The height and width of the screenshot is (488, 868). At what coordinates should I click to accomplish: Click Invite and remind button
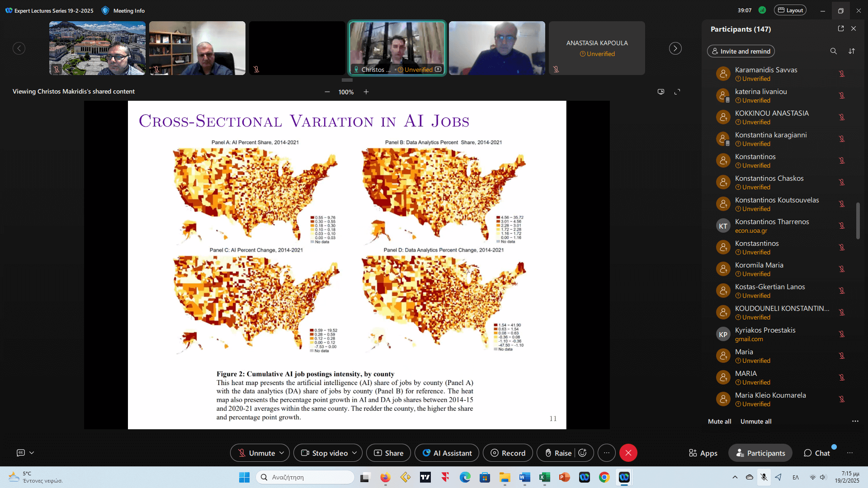pos(741,51)
